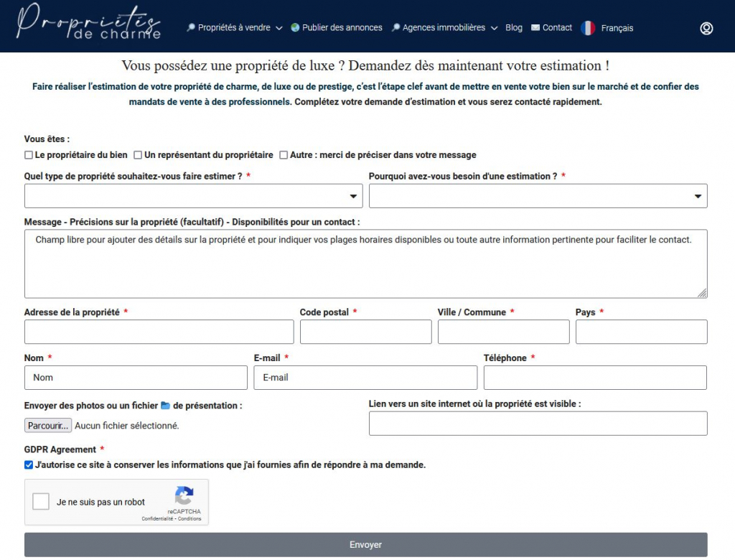Uncheck the GDPR authorization checkbox

[29, 465]
